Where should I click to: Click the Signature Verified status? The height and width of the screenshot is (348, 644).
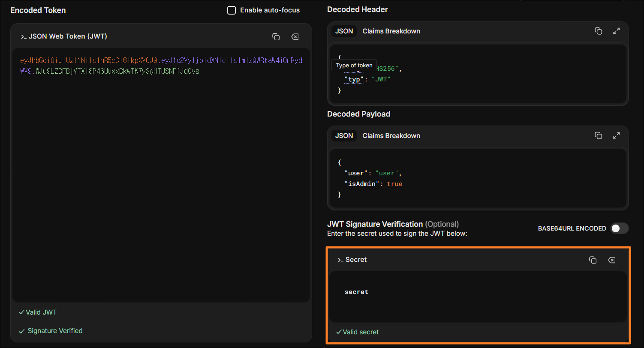coord(51,331)
